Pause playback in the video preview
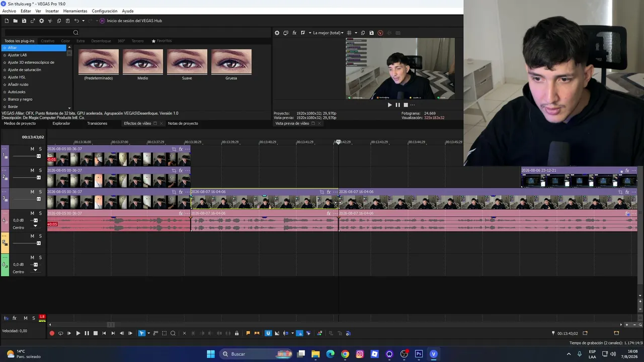 pos(397,105)
